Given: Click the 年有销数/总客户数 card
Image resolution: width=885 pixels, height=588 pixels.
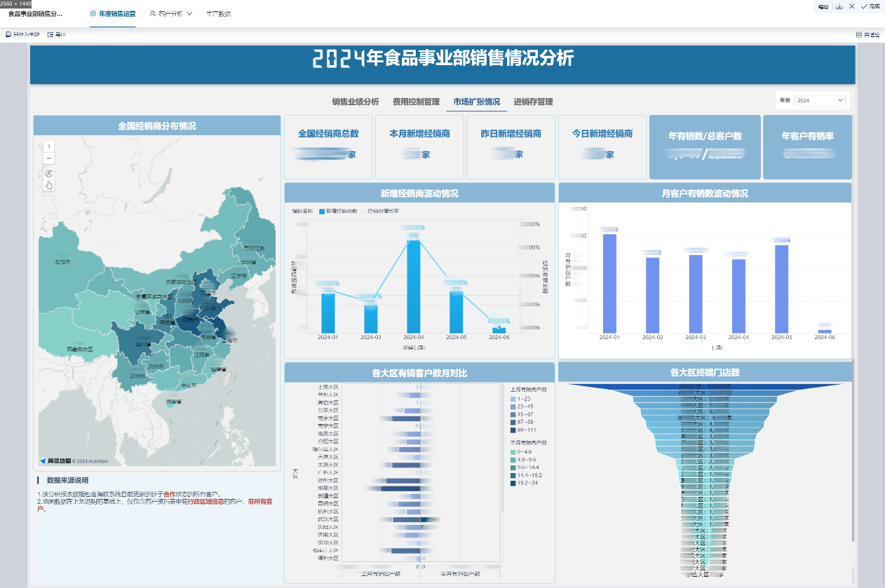Looking at the screenshot, I should 705,147.
